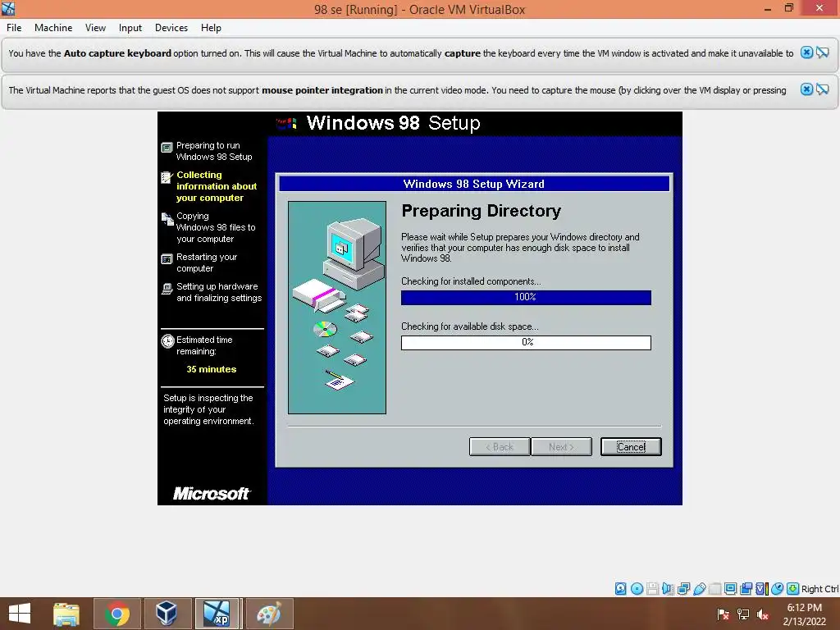Open the Help menu
Image resolution: width=840 pixels, height=630 pixels.
point(211,28)
